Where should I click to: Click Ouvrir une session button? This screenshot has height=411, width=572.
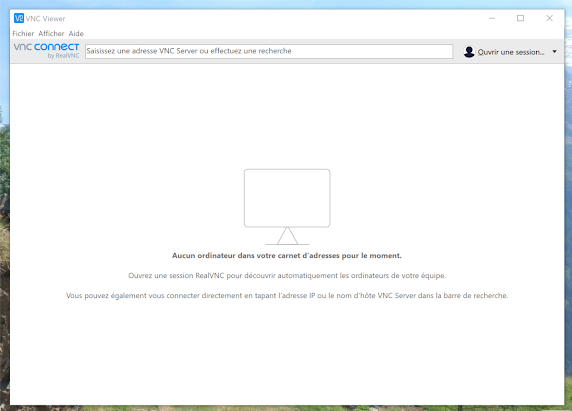coord(510,52)
